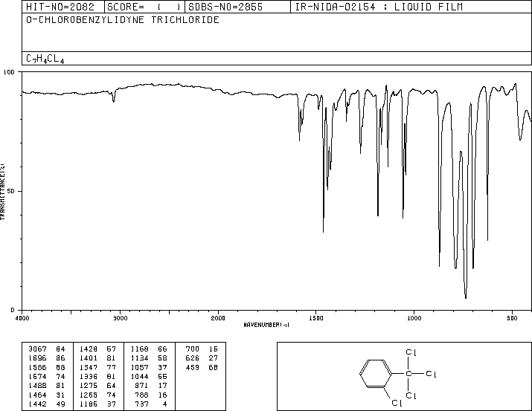This screenshot has height=411, width=532.
Task: Click the WAVENUMBER x-axis label
Action: [266, 325]
